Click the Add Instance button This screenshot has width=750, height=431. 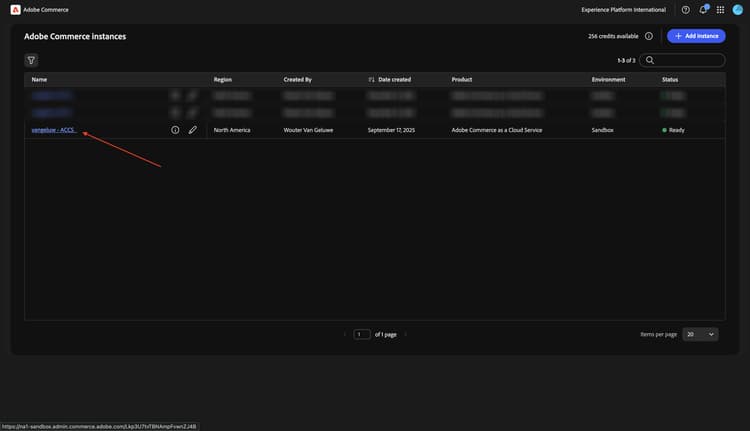pyautogui.click(x=696, y=36)
